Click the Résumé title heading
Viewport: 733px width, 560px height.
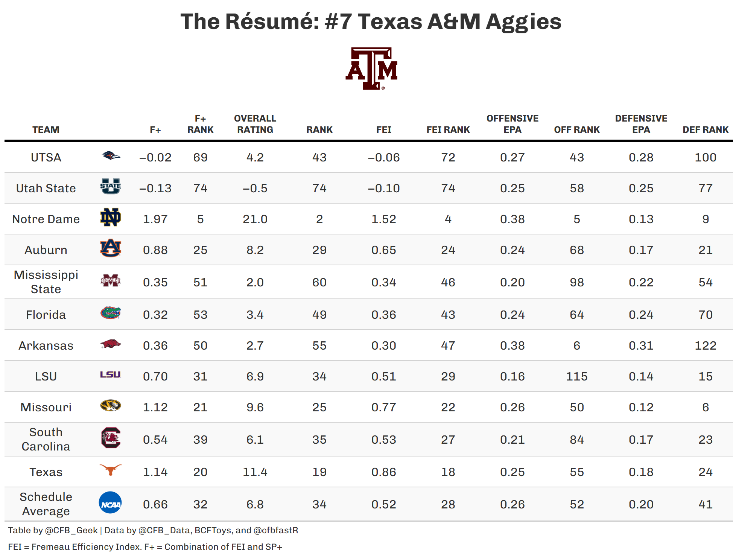coord(371,21)
